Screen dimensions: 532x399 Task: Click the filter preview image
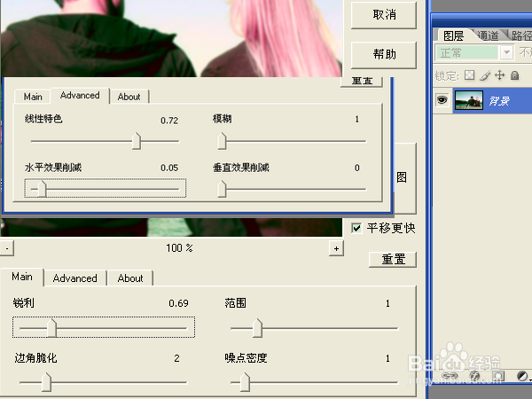(x=171, y=38)
